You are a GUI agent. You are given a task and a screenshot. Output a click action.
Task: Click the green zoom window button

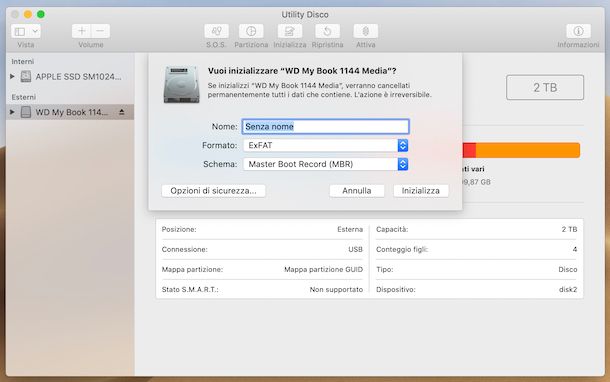[41, 14]
